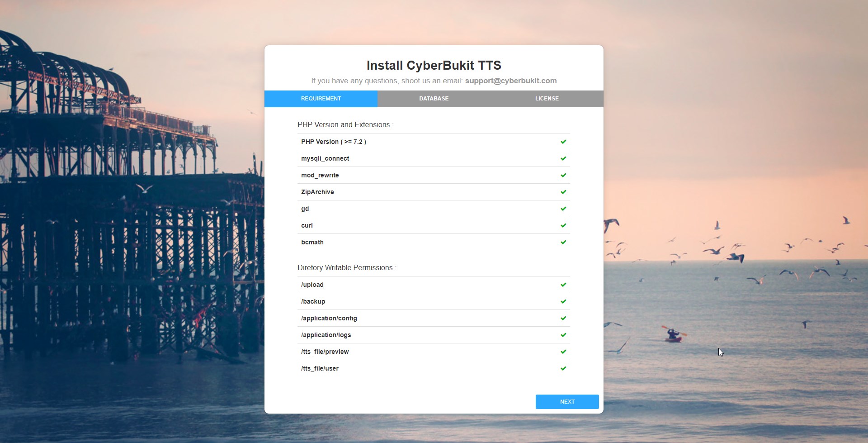868x443 pixels.
Task: Click the 'PHP Version and Extensions :' label
Action: (x=345, y=124)
